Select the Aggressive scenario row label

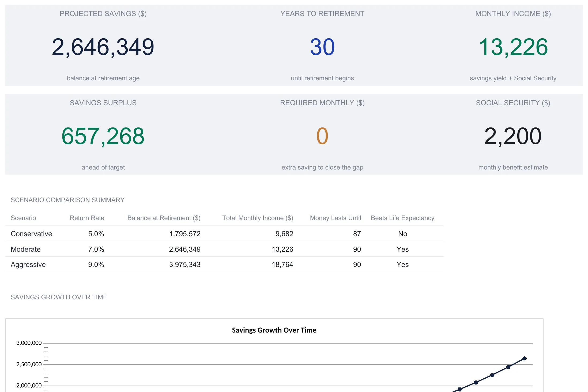coord(28,265)
